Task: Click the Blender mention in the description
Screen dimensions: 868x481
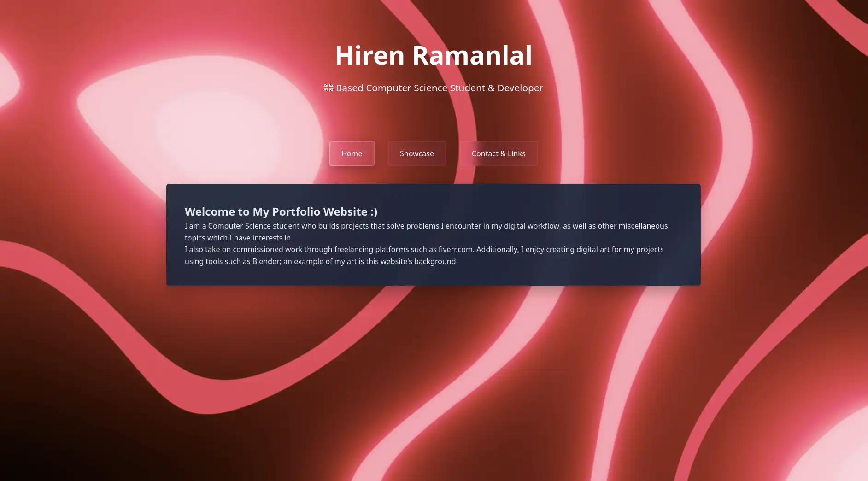Action: point(265,261)
